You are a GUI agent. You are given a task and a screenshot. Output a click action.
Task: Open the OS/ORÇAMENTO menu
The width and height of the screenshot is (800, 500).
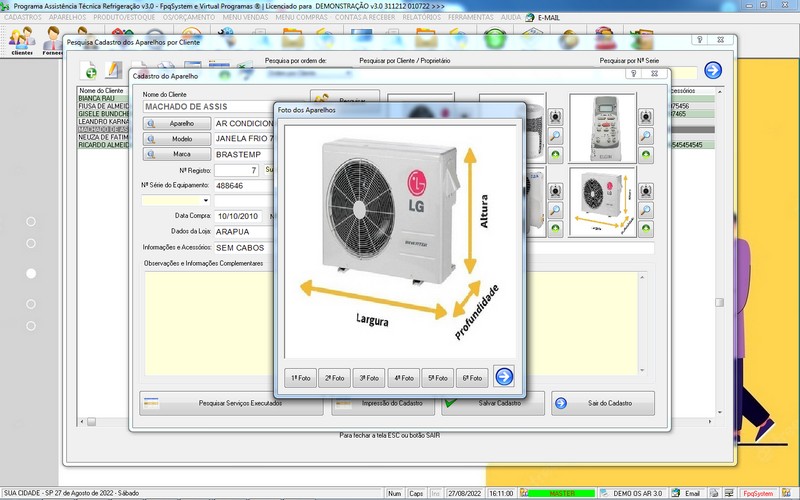[x=189, y=17]
